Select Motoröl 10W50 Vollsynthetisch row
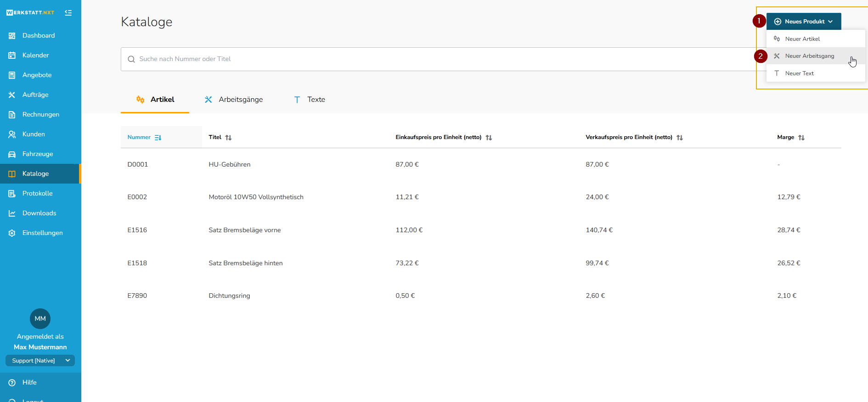The width and height of the screenshot is (868, 402). pos(481,197)
